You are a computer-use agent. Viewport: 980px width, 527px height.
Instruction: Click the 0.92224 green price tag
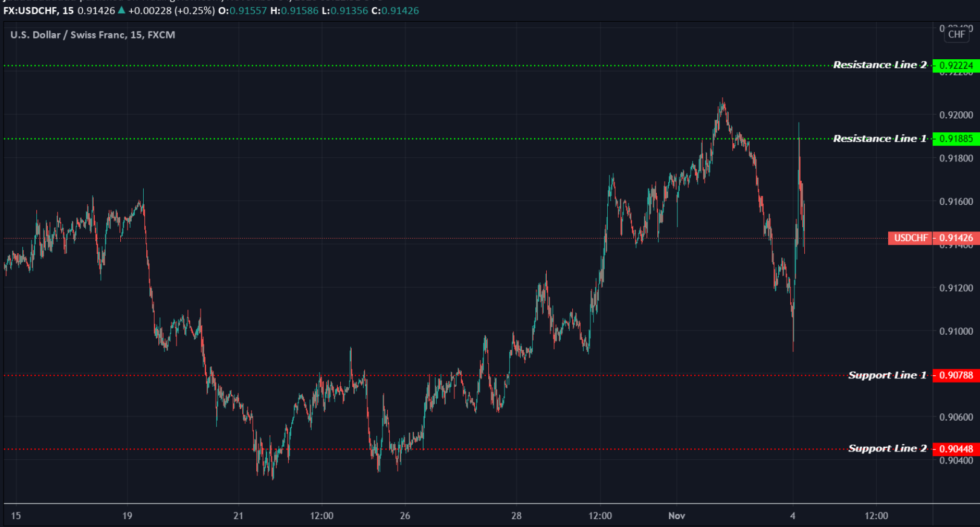point(956,65)
